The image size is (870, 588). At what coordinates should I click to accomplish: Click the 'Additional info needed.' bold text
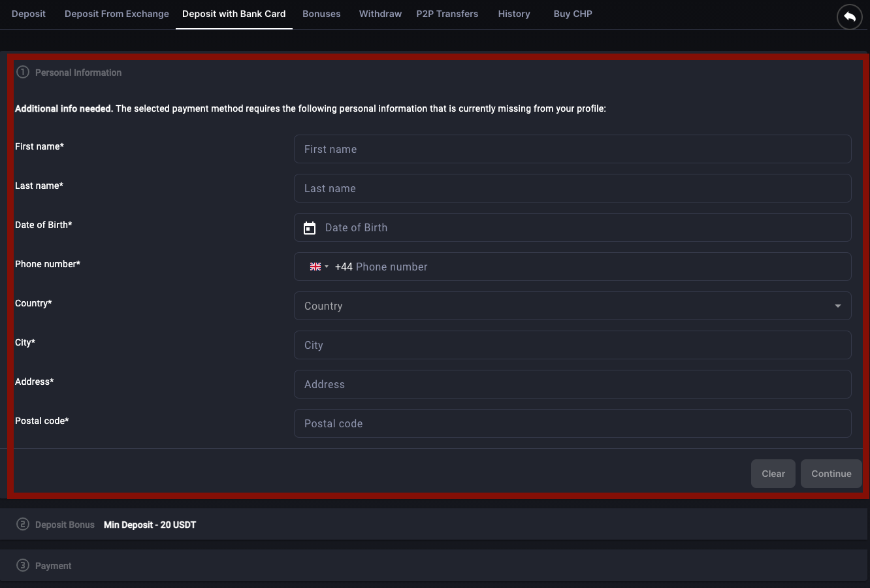point(64,108)
